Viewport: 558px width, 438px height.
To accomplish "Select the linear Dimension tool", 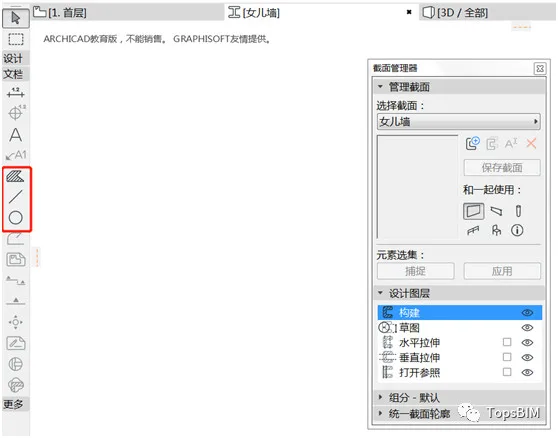I will [16, 93].
